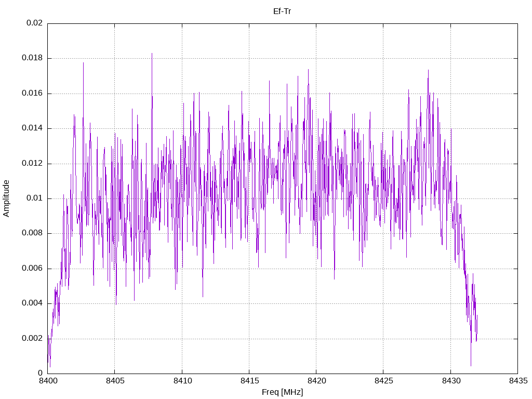Click the 8425 x-axis tick label
The width and height of the screenshot is (532, 399).
pyautogui.click(x=384, y=381)
